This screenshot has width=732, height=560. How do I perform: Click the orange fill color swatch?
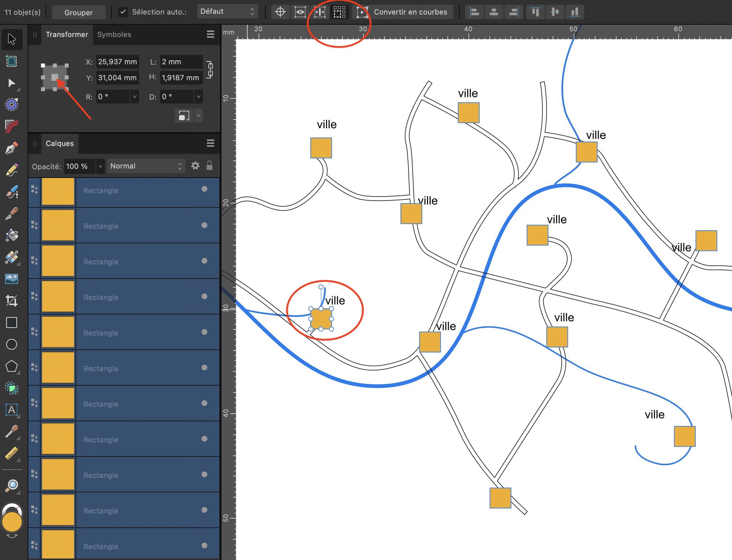pyautogui.click(x=12, y=522)
